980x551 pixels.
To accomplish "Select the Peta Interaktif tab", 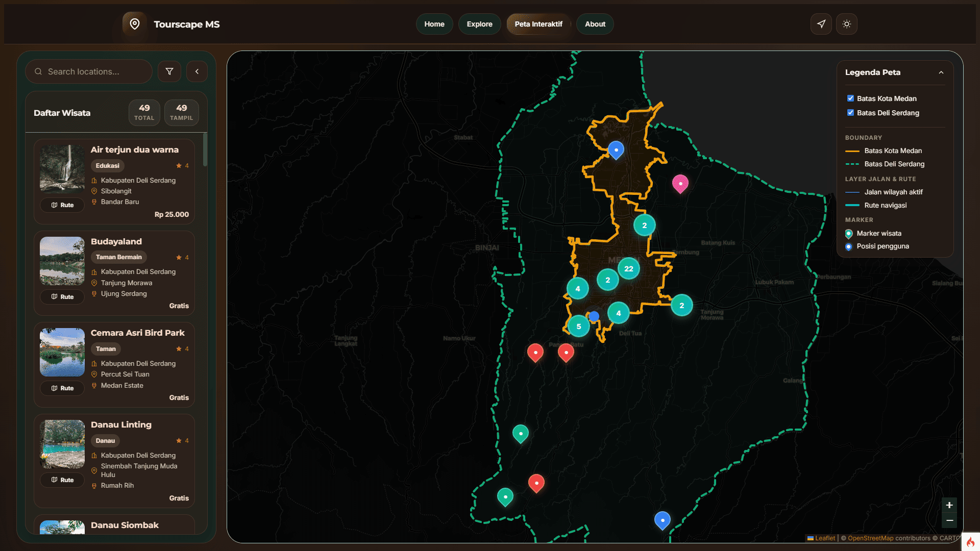I will pos(538,24).
